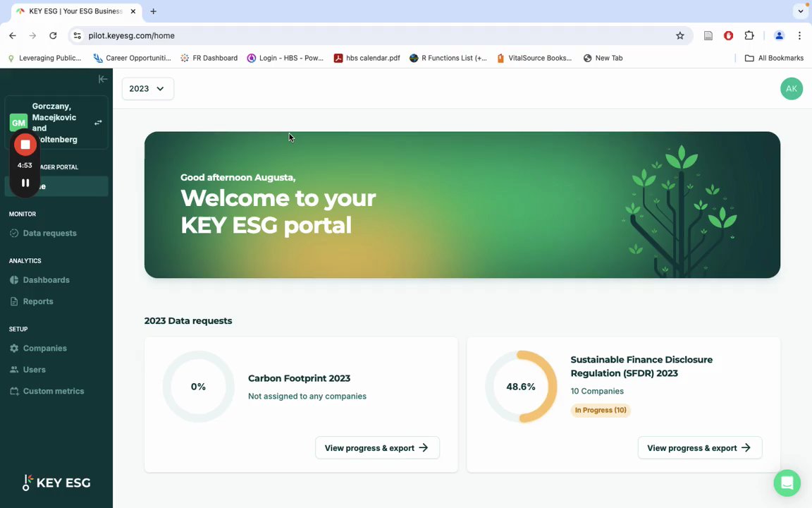This screenshot has height=508, width=812.
Task: Click the In Progress (10) badge
Action: coord(601,410)
